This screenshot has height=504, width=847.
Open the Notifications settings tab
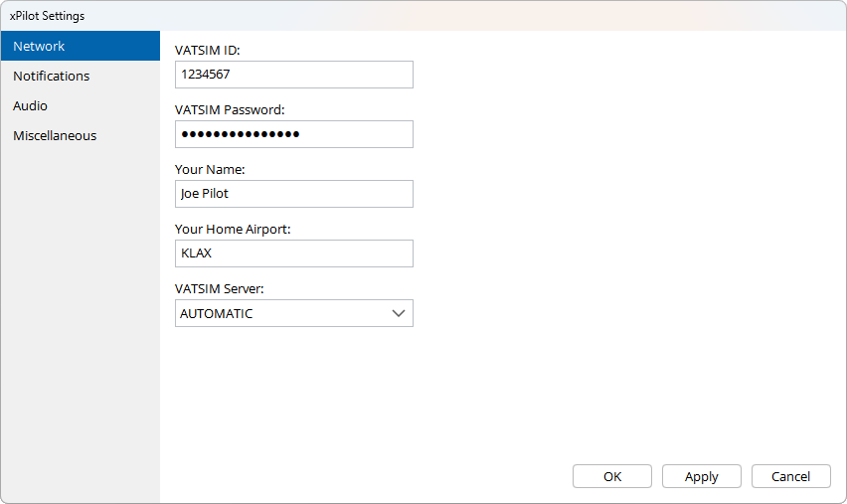pyautogui.click(x=80, y=76)
